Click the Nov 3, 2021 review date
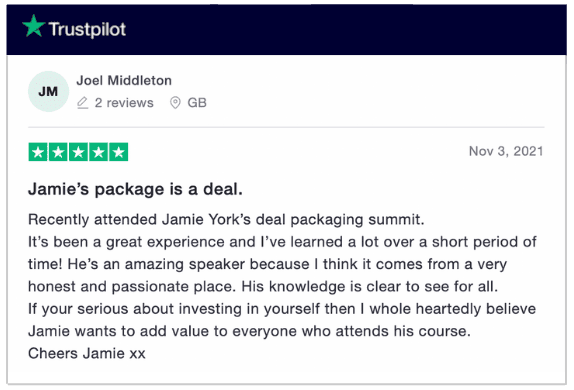 [x=506, y=151]
